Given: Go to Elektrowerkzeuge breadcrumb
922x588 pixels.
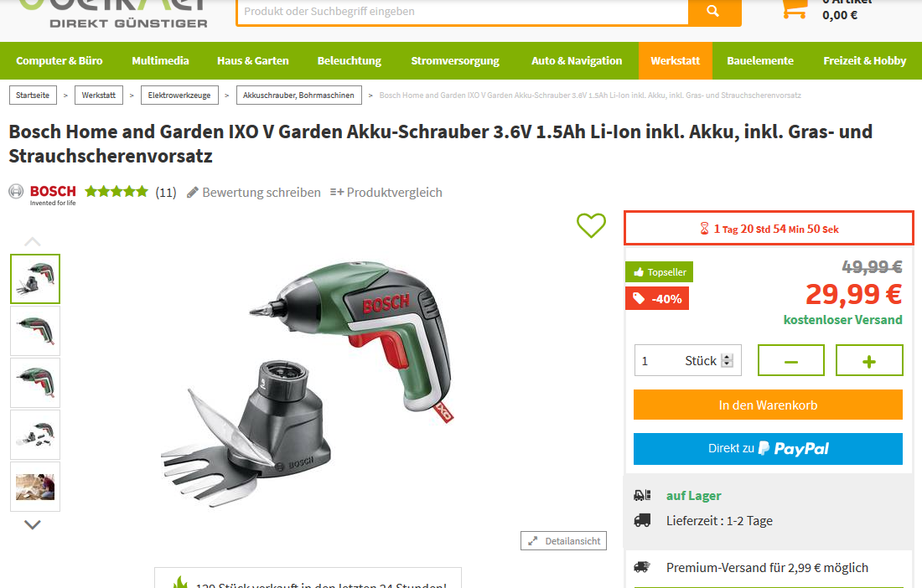Looking at the screenshot, I should tap(179, 95).
